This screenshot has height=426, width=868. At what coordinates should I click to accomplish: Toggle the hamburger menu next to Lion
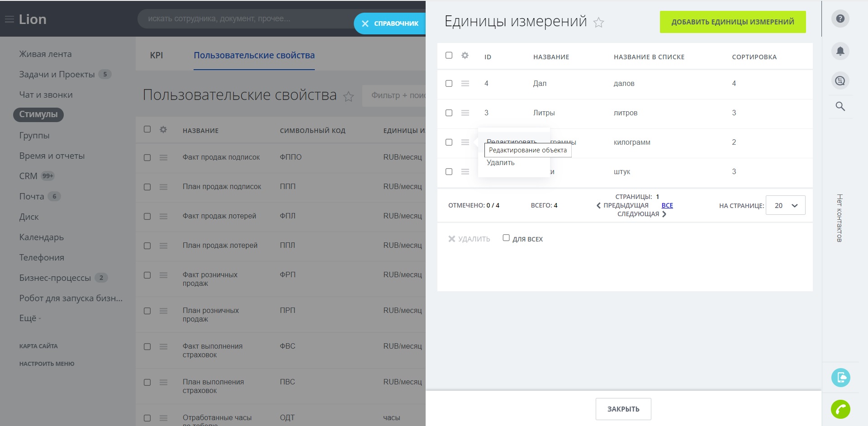tap(9, 19)
